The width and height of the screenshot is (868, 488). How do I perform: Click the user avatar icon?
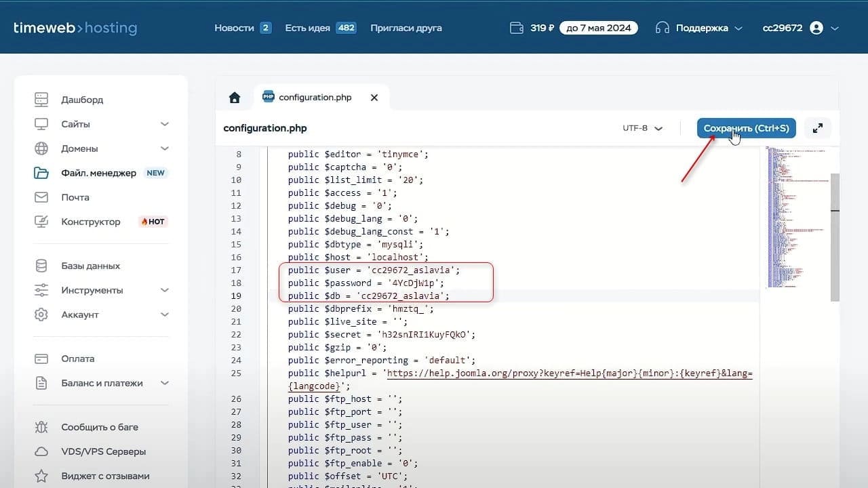tap(816, 28)
